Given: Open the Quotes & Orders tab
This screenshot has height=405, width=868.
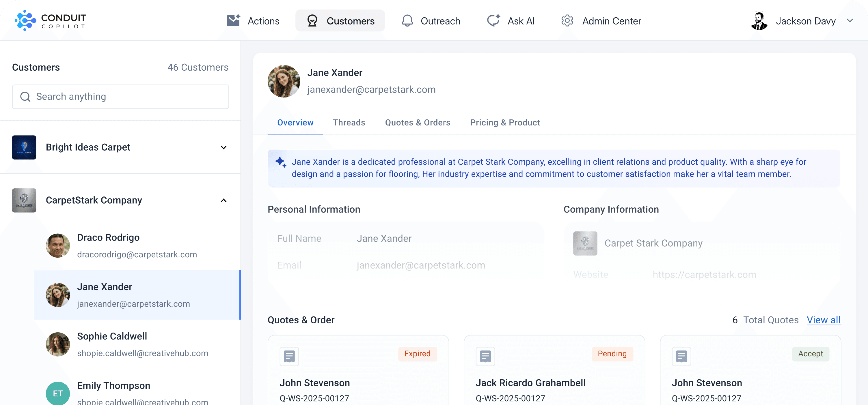Looking at the screenshot, I should [418, 123].
